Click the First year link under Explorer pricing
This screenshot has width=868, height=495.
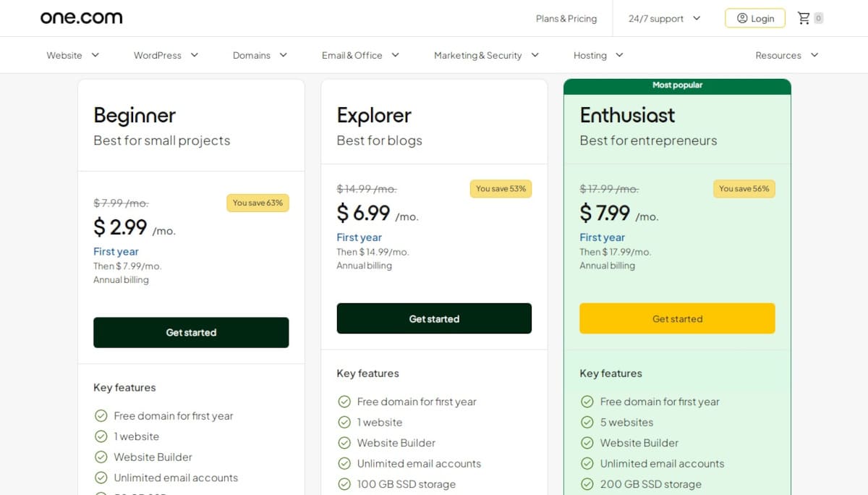click(359, 237)
